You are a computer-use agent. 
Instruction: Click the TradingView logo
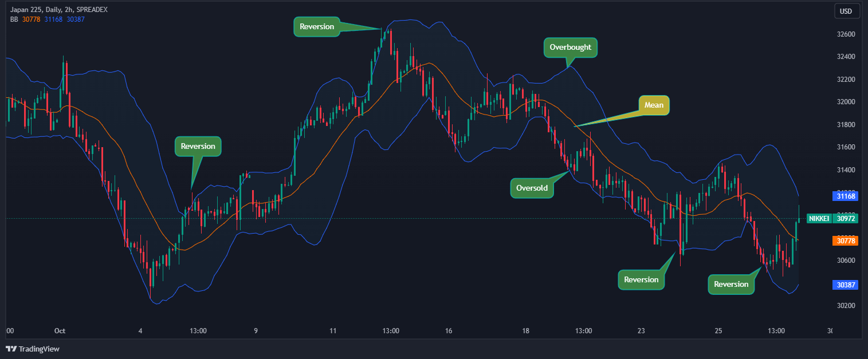pos(33,349)
